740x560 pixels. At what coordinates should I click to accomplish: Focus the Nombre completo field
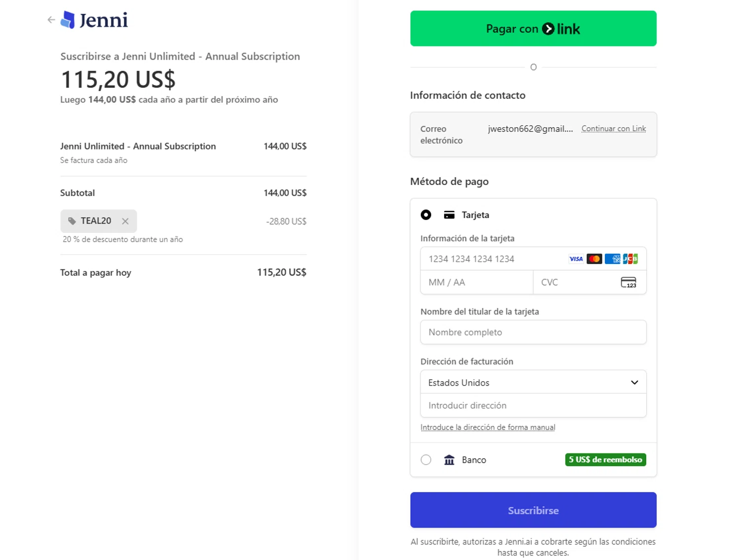[533, 332]
